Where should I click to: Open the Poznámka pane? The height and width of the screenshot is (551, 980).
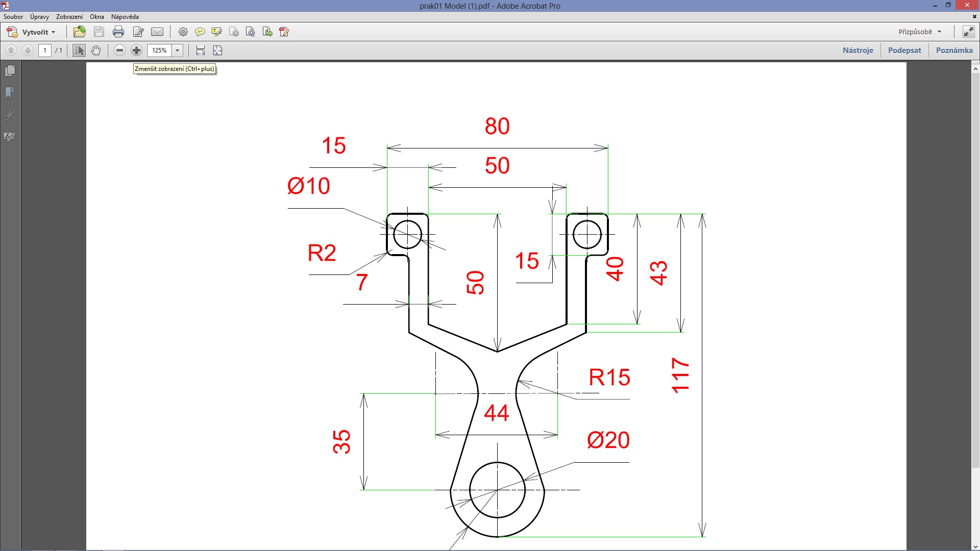click(954, 50)
